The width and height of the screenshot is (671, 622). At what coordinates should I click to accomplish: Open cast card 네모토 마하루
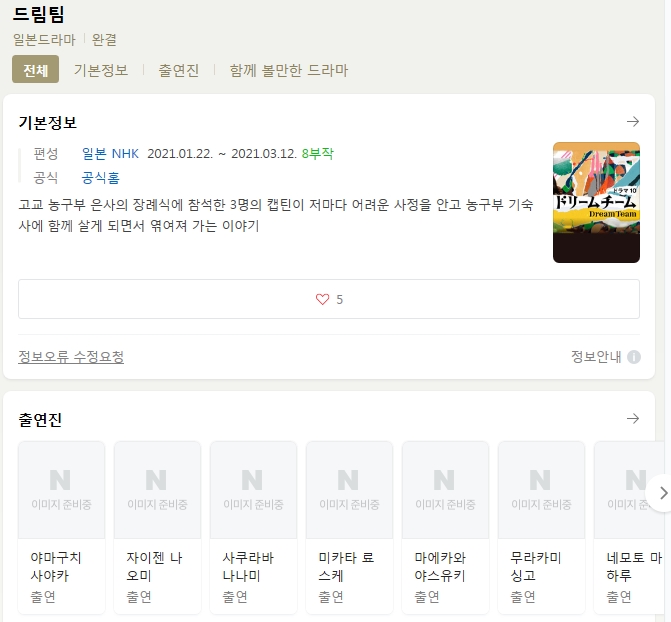pyautogui.click(x=629, y=528)
